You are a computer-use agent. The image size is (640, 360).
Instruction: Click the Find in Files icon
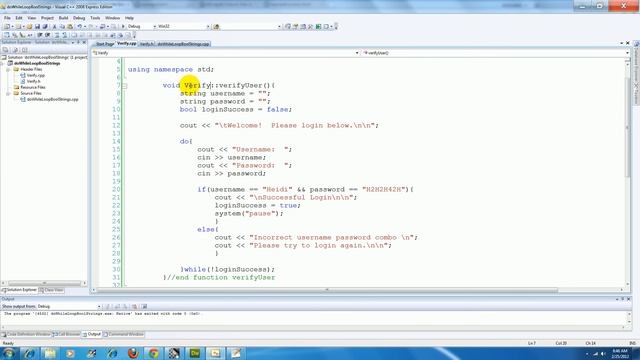(x=217, y=27)
